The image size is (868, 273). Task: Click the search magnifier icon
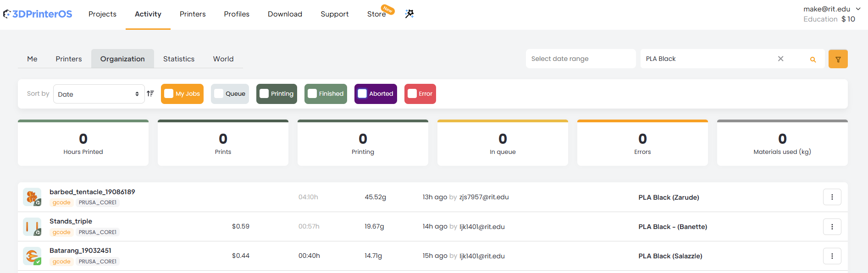coord(813,60)
